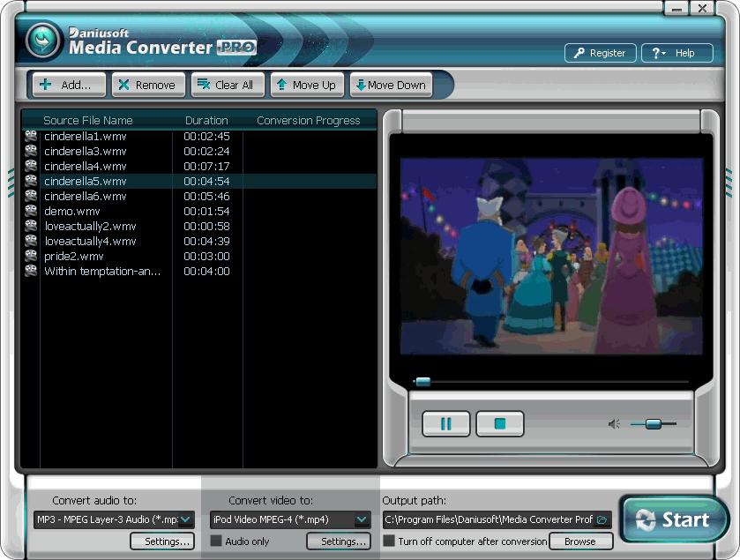740x560 pixels.
Task: Select the Within temptation-an... file row
Action: pos(199,272)
